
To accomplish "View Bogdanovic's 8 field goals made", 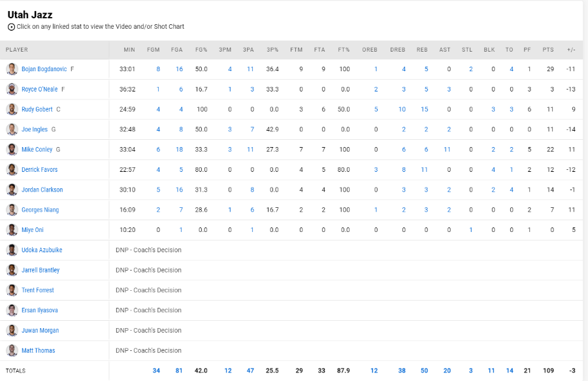I will 158,69.
